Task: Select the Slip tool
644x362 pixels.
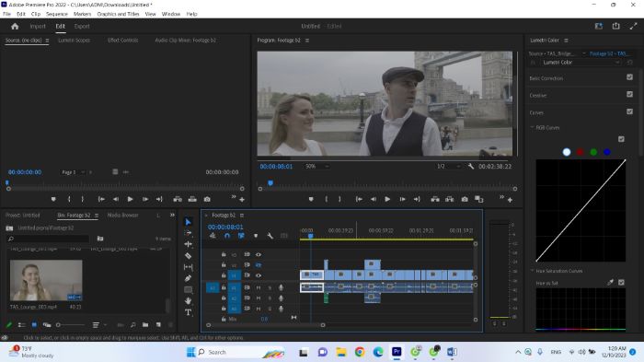Action: click(188, 267)
